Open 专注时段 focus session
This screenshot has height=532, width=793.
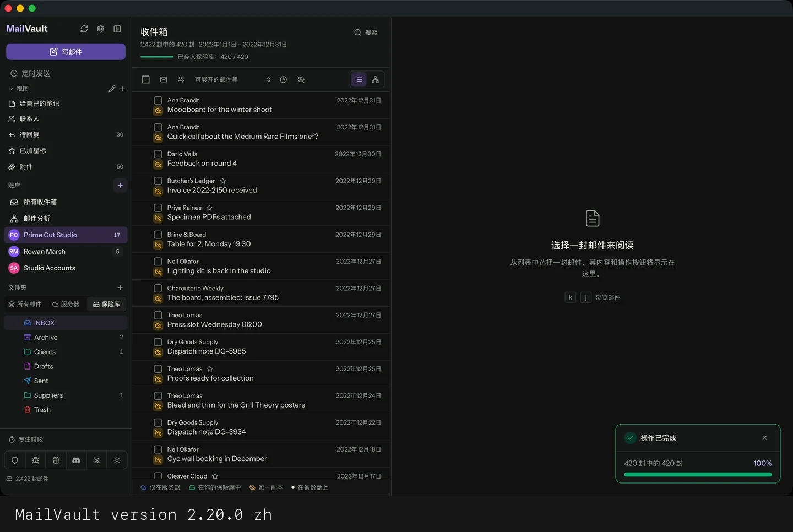26,439
